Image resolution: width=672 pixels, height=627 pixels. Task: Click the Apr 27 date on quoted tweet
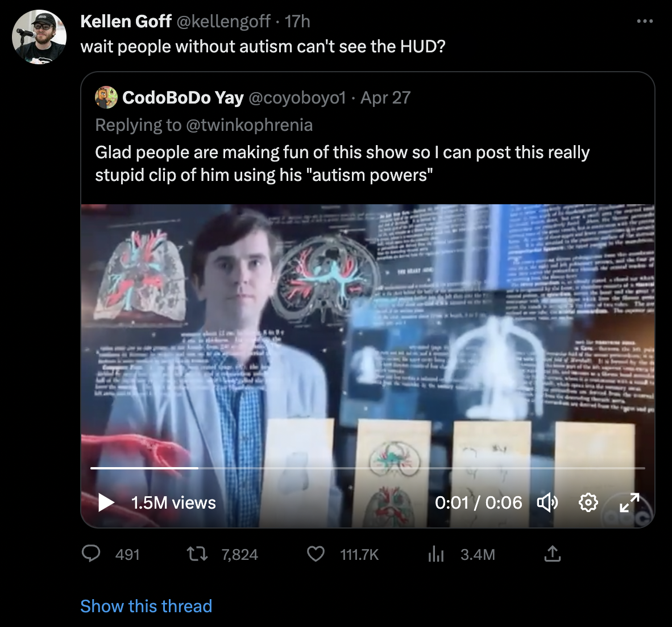pyautogui.click(x=385, y=98)
